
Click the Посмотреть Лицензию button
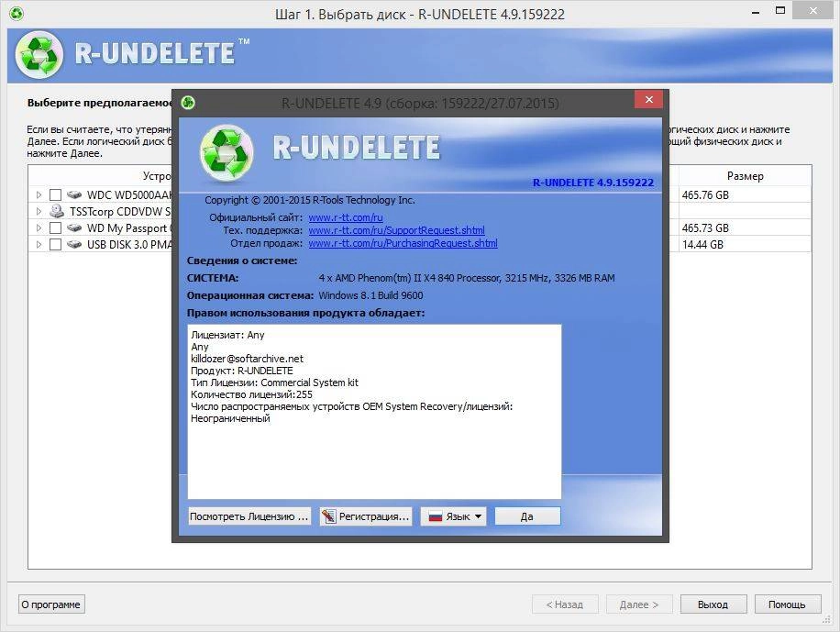249,516
